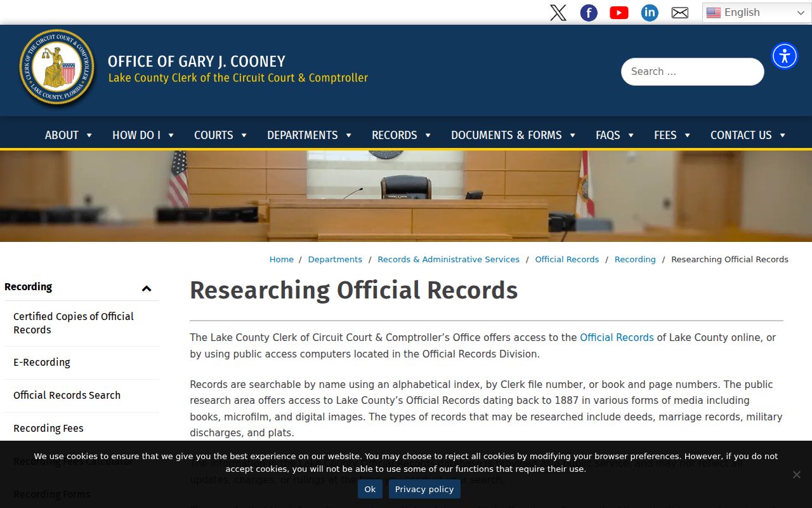The image size is (812, 508).
Task: Accept cookies with the Ok button
Action: (370, 489)
